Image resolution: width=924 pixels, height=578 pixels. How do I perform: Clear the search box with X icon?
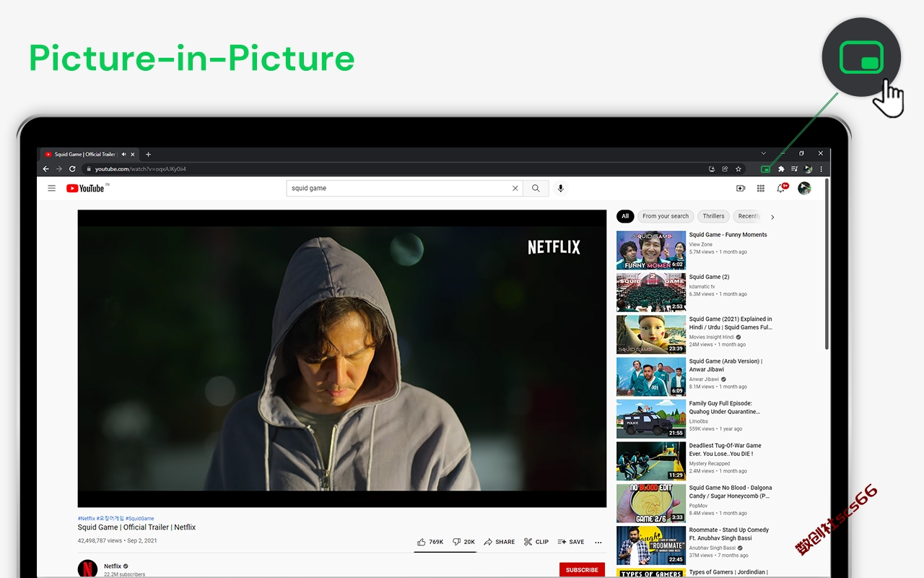point(515,189)
